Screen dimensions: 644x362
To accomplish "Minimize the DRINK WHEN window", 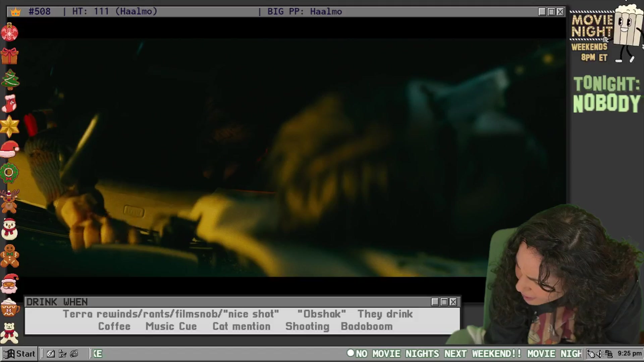I will click(x=435, y=302).
